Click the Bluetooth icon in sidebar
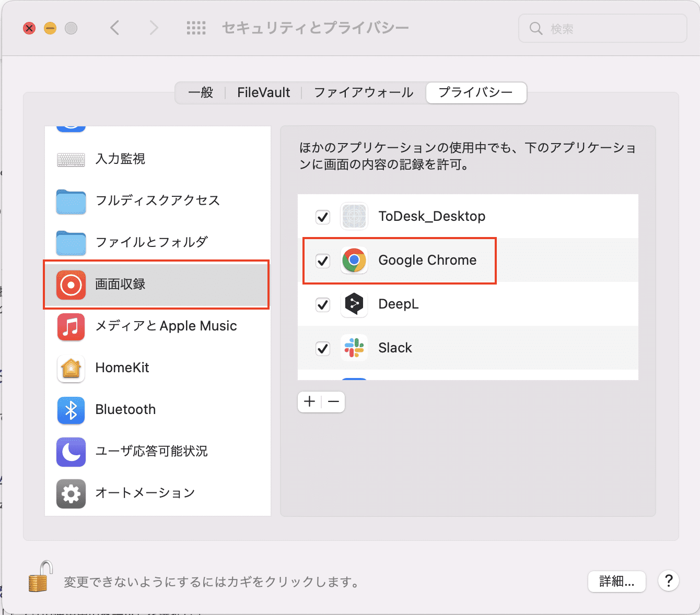Image resolution: width=700 pixels, height=615 pixels. point(71,410)
